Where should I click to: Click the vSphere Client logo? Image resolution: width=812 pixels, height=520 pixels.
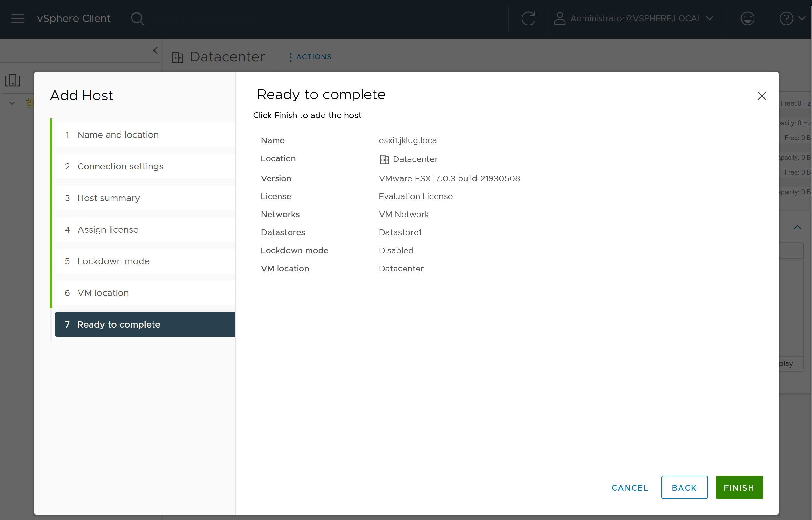coord(73,19)
